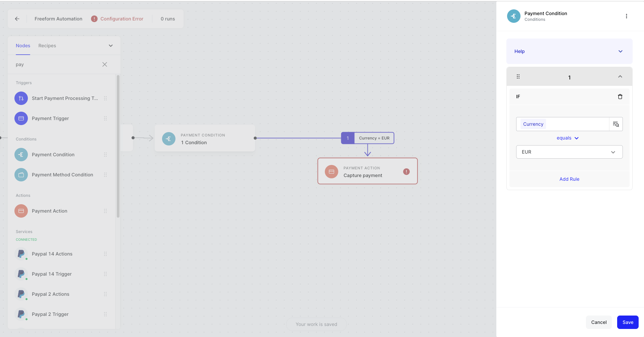
Task: Click the Save button
Action: [x=628, y=322]
